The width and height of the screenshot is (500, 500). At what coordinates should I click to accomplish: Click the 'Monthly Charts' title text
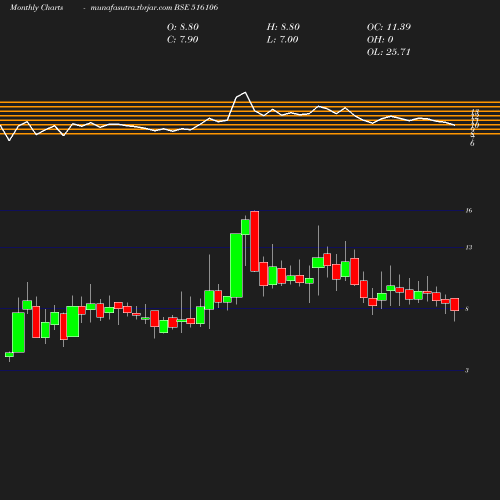(x=36, y=7)
